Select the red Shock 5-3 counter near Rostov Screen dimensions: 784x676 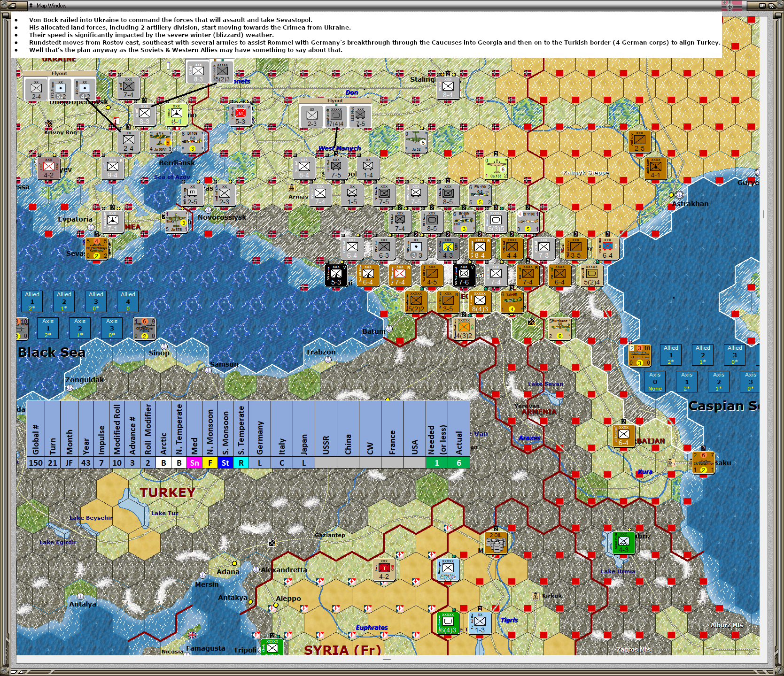(x=240, y=115)
